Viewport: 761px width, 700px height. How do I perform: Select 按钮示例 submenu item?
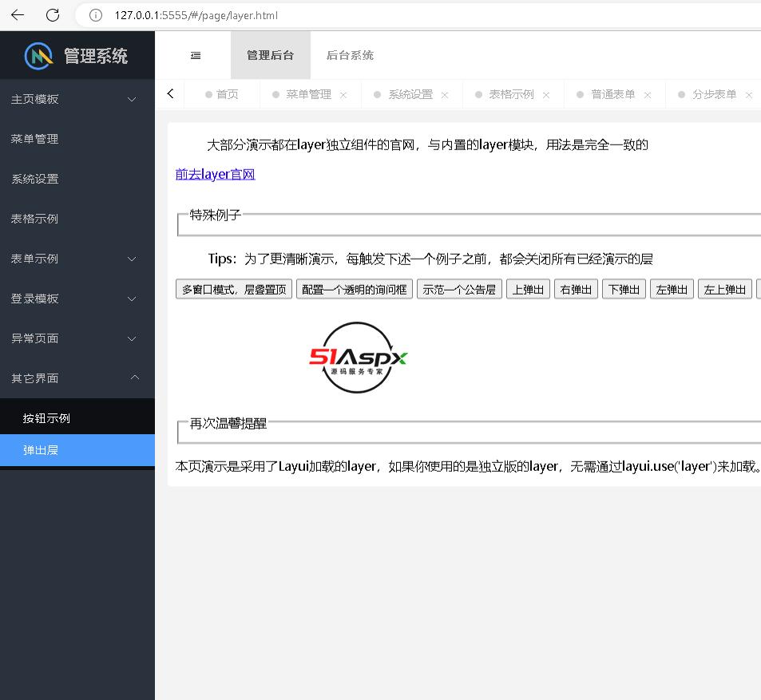pyautogui.click(x=77, y=418)
